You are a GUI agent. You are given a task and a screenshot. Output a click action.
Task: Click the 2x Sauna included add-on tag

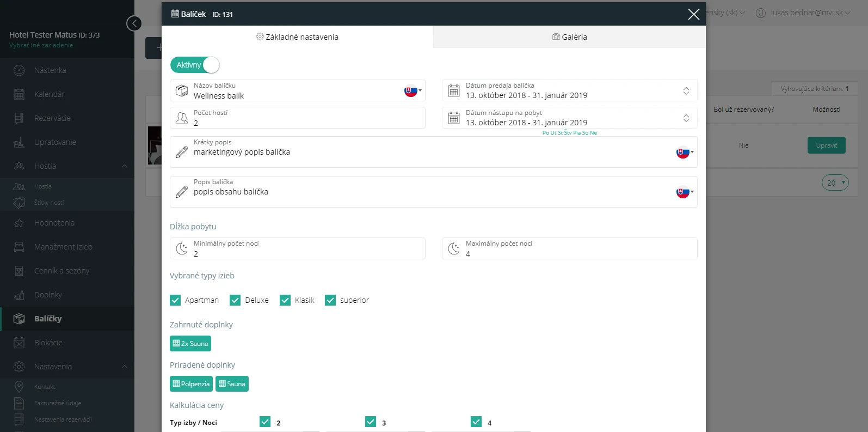(190, 344)
